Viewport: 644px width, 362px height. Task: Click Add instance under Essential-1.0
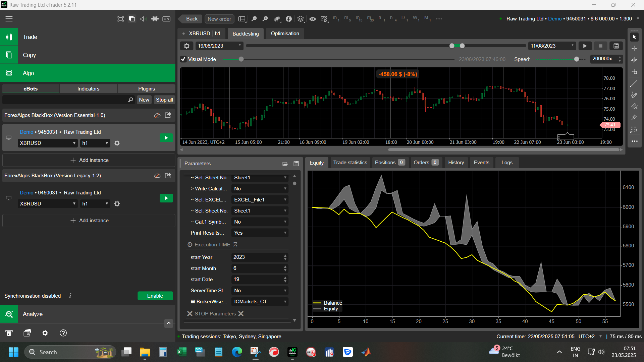click(x=89, y=160)
